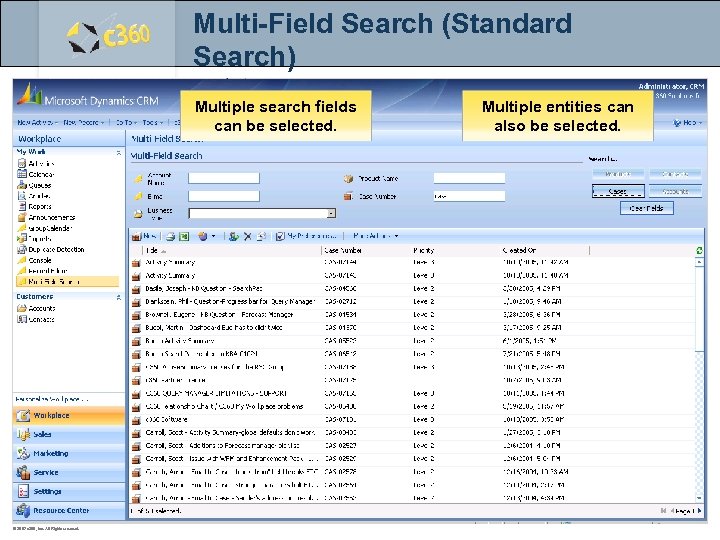The image size is (720, 540).
Task: Toggle the Cases search entity button
Action: coord(618,191)
